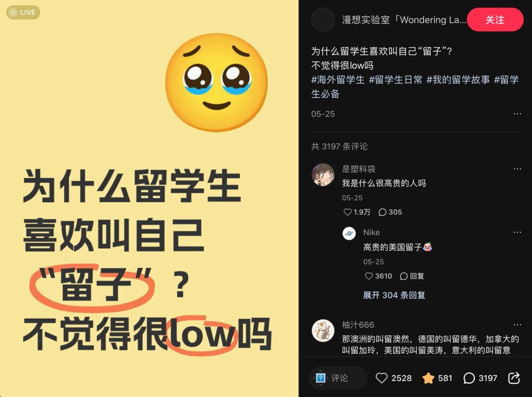
Task: Follow the author with the 关注 button
Action: [x=495, y=20]
